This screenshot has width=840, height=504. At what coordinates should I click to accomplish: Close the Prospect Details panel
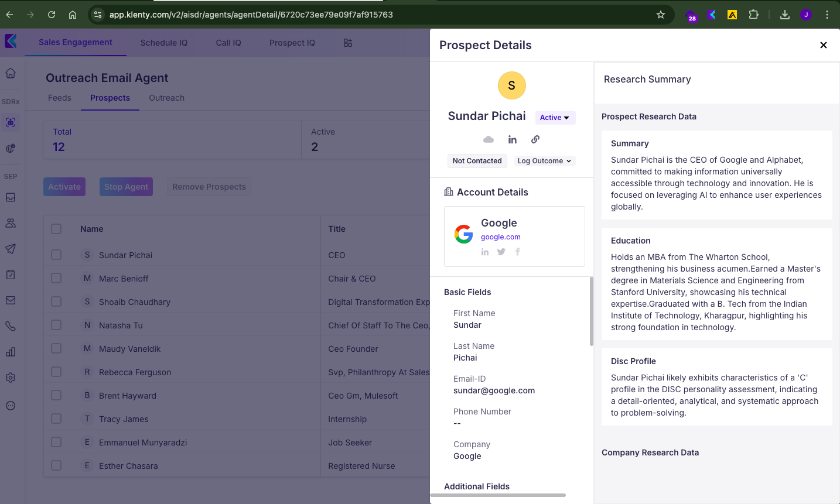(824, 45)
